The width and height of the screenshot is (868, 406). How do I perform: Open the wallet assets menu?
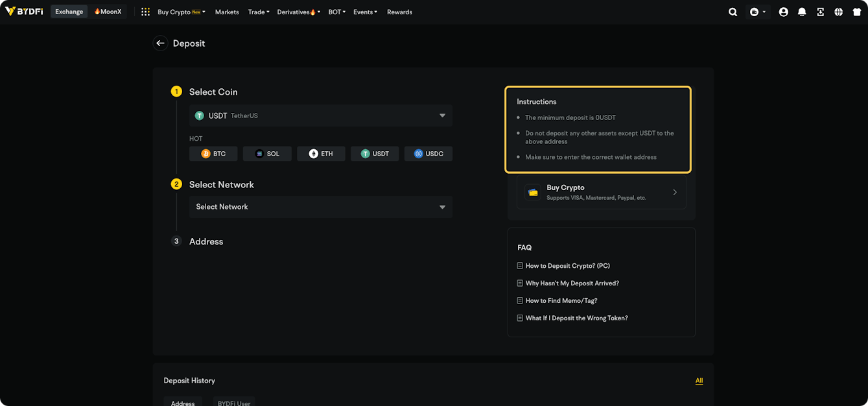click(757, 12)
